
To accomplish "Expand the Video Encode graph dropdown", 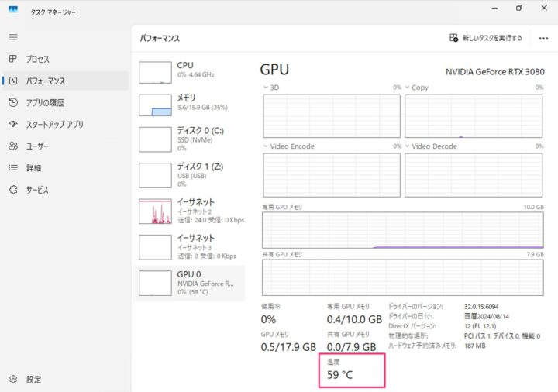I will [x=267, y=146].
